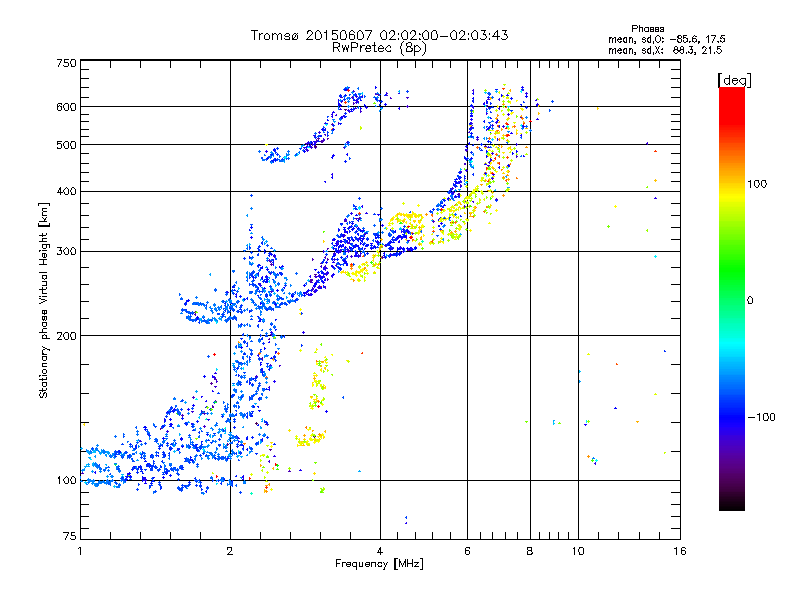The height and width of the screenshot is (600, 800).
Task: Click the 'RwPretec (8p)' subtitle
Action: [x=379, y=48]
